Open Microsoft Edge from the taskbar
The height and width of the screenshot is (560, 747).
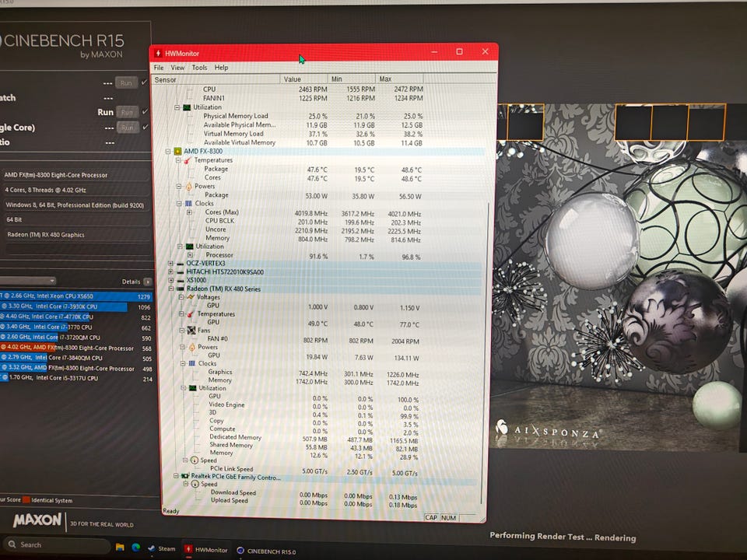(x=136, y=548)
